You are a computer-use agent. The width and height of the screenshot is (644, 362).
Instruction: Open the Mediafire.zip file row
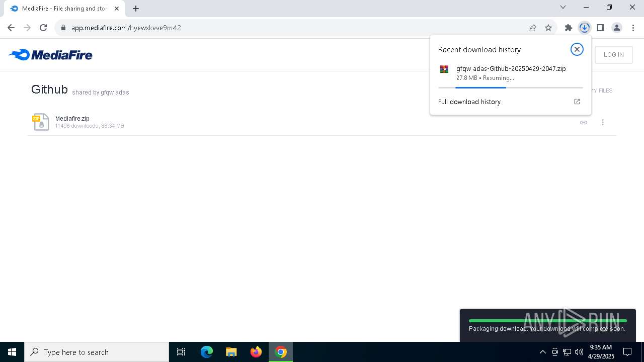pos(322,122)
